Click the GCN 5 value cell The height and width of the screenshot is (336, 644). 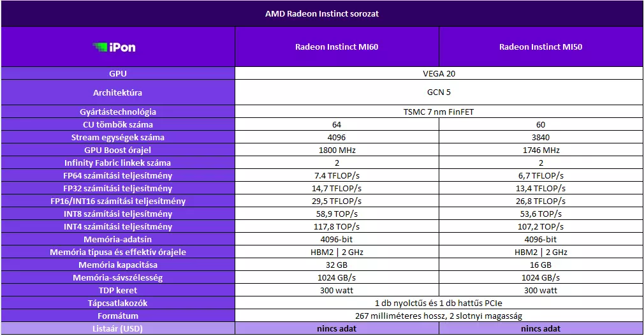439,92
